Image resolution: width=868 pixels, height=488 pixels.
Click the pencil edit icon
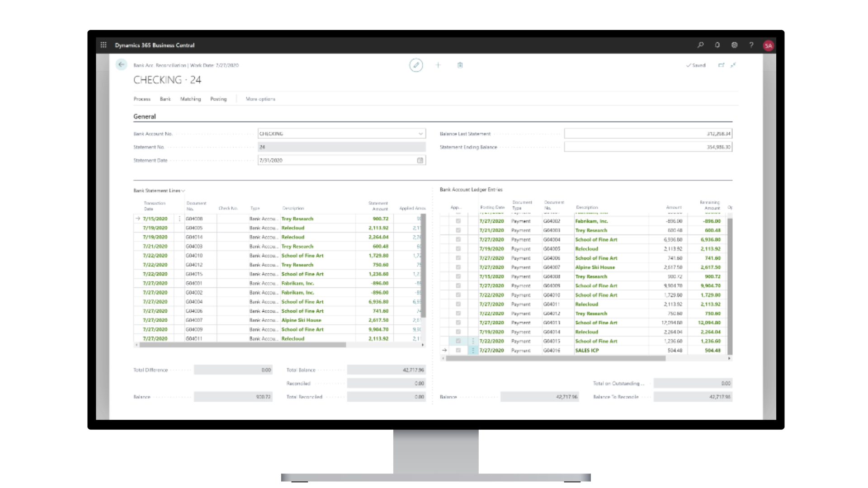click(x=416, y=65)
